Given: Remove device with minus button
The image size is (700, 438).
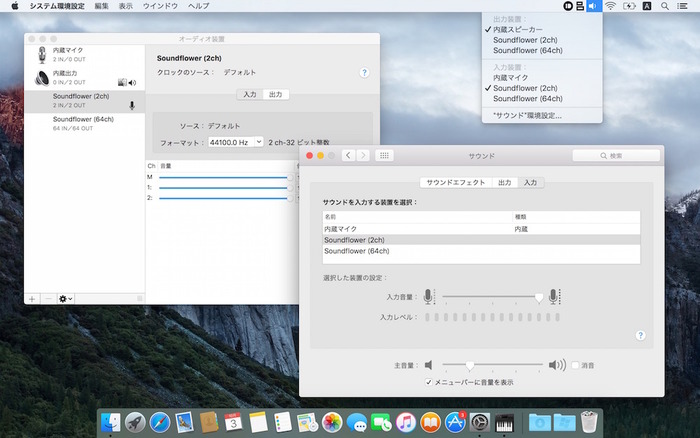Looking at the screenshot, I should (x=49, y=299).
